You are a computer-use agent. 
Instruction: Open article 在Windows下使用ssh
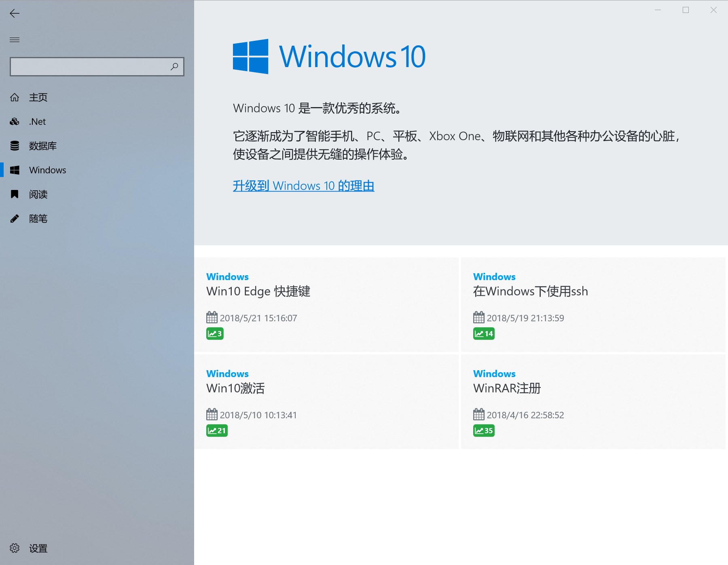530,291
